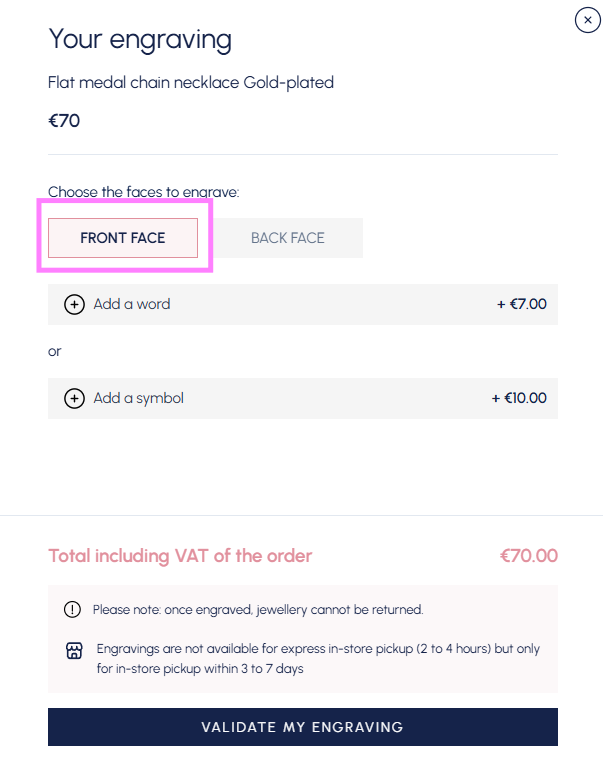
Task: Expand the Add a symbol option
Action: tap(139, 398)
